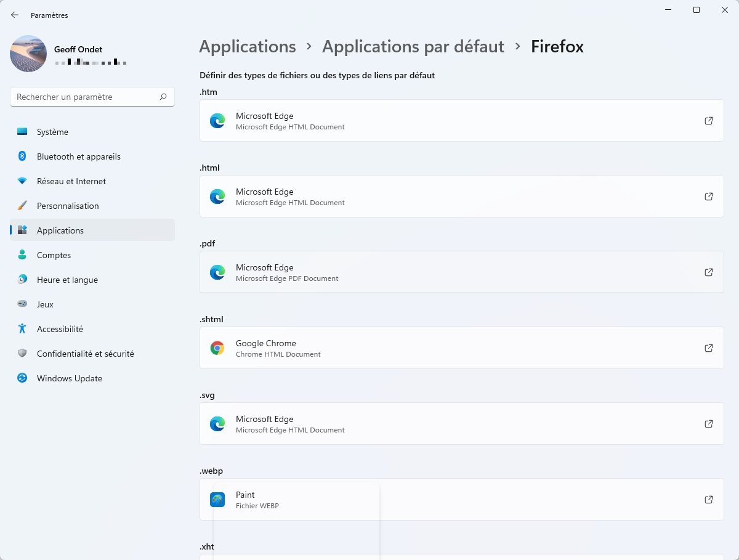The image size is (739, 560).
Task: Click the open-link icon in .html row
Action: tap(709, 197)
